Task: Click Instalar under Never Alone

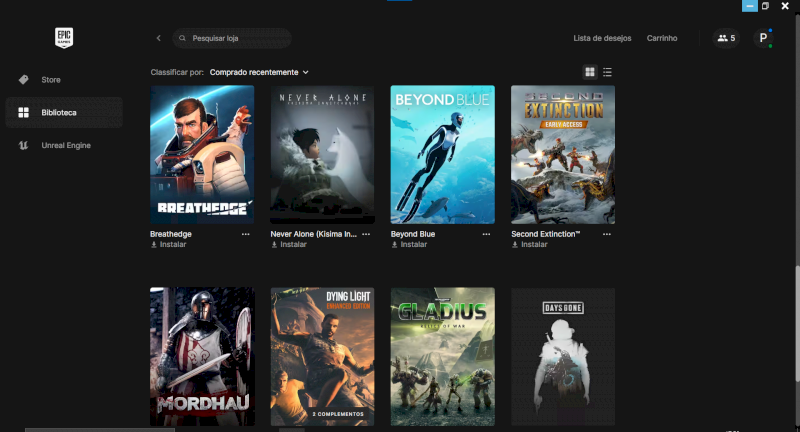Action: [289, 245]
